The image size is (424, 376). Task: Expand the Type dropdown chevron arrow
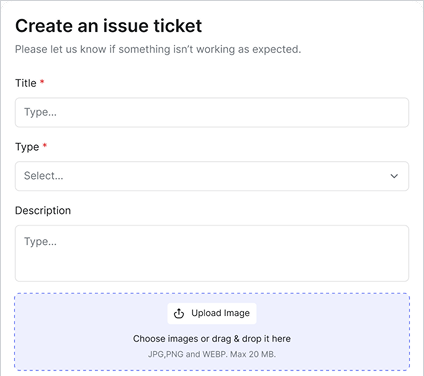(x=394, y=176)
